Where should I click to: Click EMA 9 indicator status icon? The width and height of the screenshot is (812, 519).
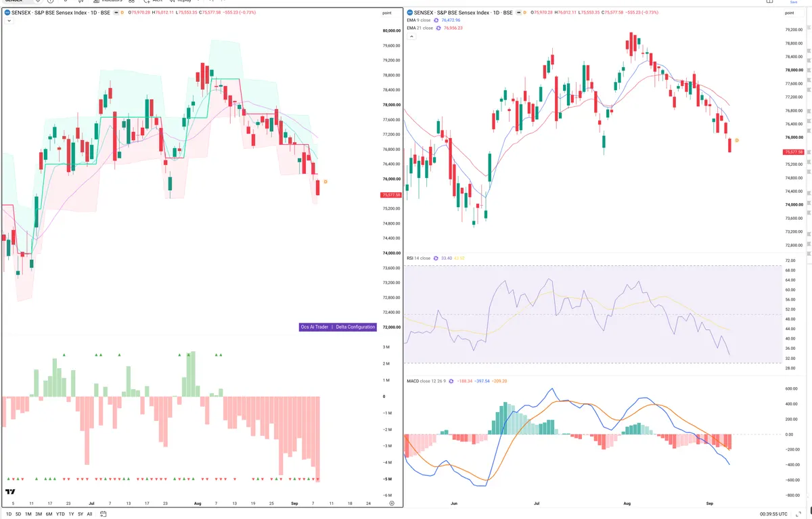tap(436, 20)
